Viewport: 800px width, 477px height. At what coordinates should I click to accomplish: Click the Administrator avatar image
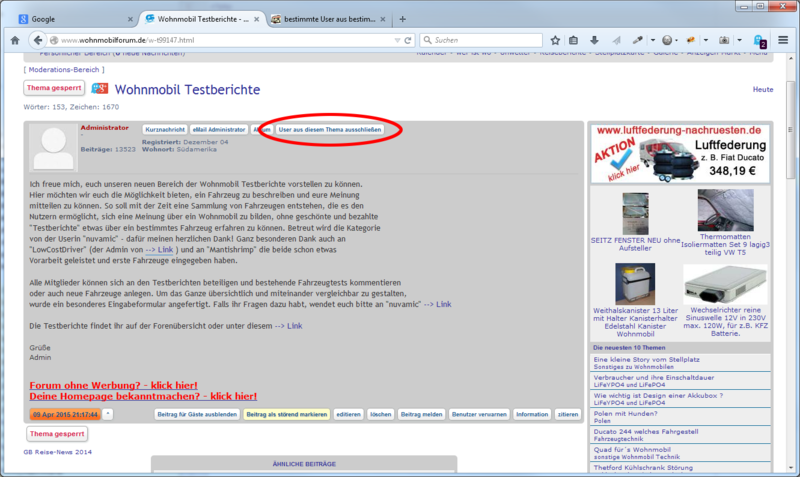click(x=53, y=147)
